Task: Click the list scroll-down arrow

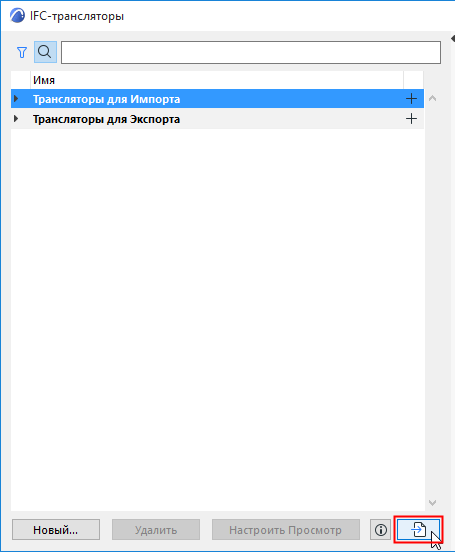Action: pos(433,503)
